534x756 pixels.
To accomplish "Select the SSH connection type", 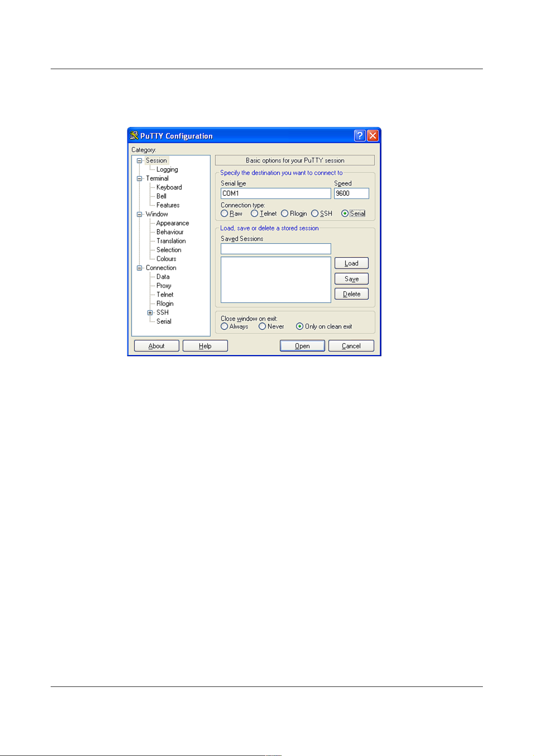I will [x=322, y=214].
